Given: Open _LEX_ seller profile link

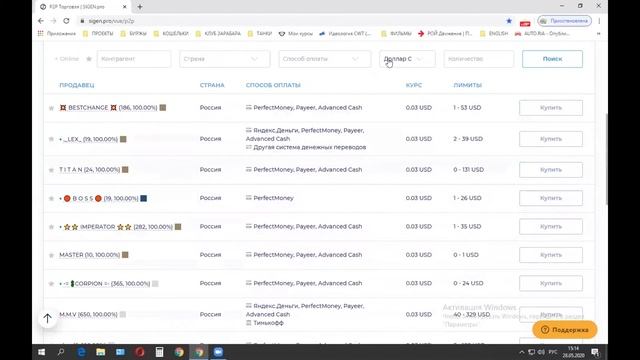Looking at the screenshot, I should [90, 139].
